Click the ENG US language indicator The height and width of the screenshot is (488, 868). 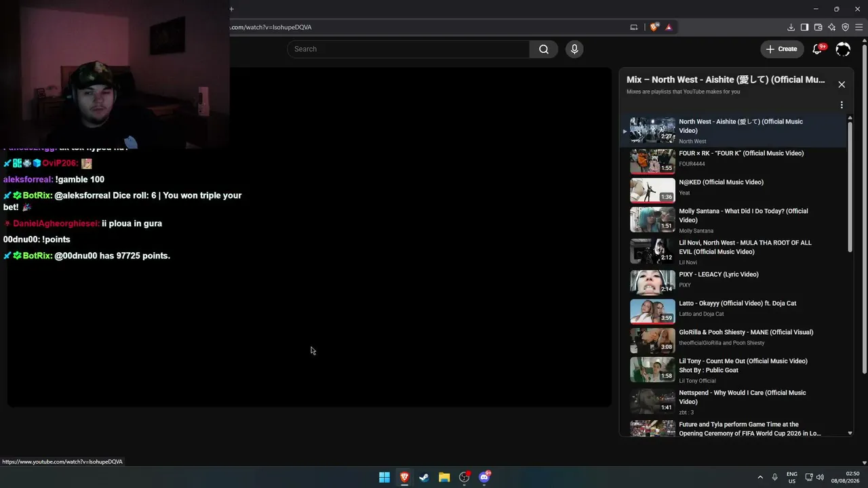(791, 477)
